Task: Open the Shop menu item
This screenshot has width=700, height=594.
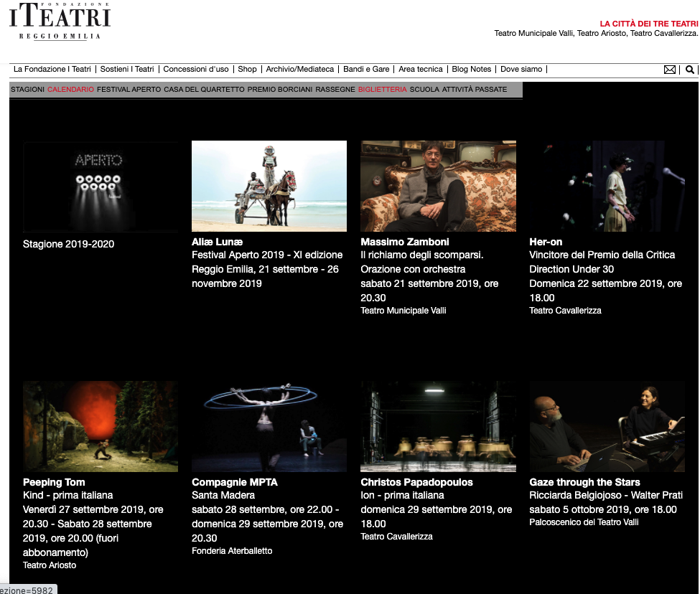Action: tap(247, 69)
